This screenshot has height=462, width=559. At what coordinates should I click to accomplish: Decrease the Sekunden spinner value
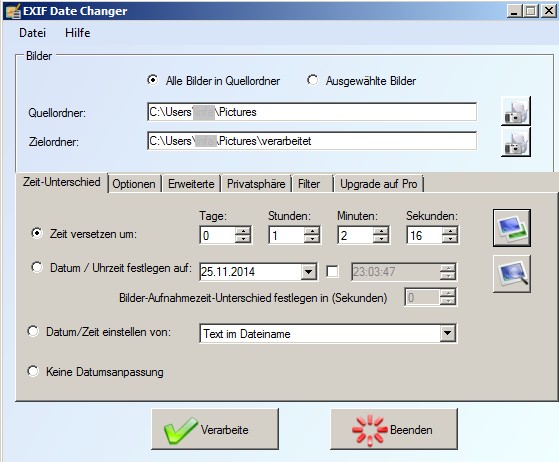point(450,239)
